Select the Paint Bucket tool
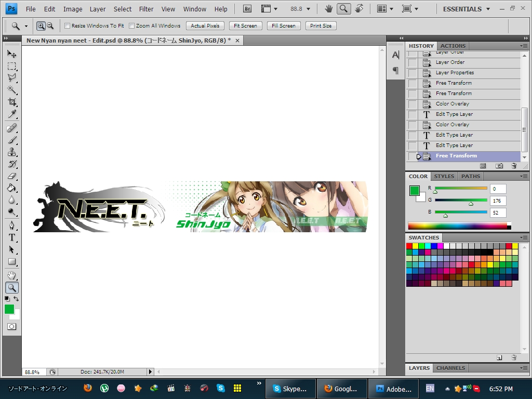The width and height of the screenshot is (532, 399). pos(12,188)
